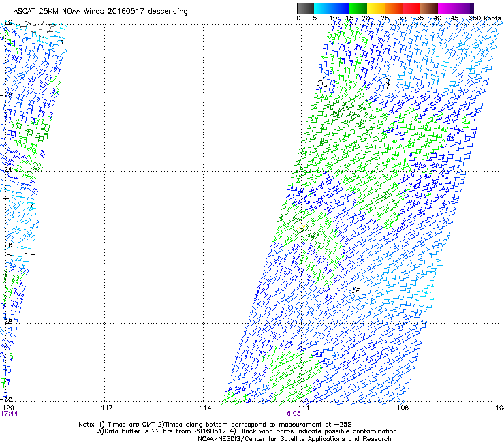
Task: Click the brown 35-40 knots legend swatch
Action: click(x=429, y=8)
